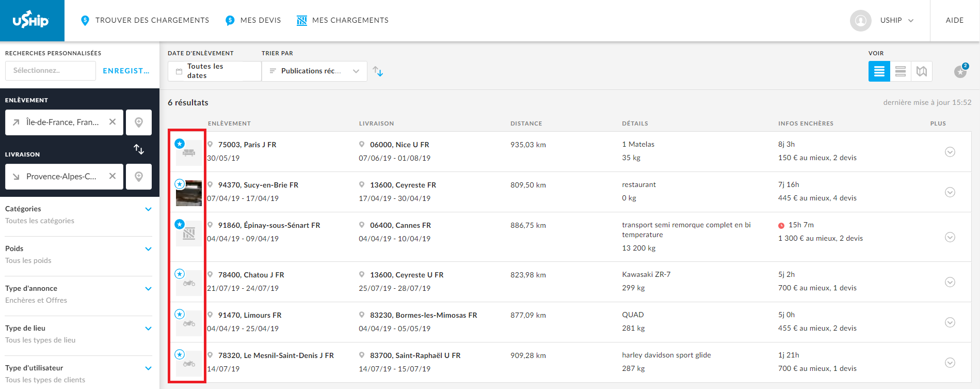This screenshot has height=389, width=980.
Task: Expand details of the harley davidson listing
Action: (950, 363)
